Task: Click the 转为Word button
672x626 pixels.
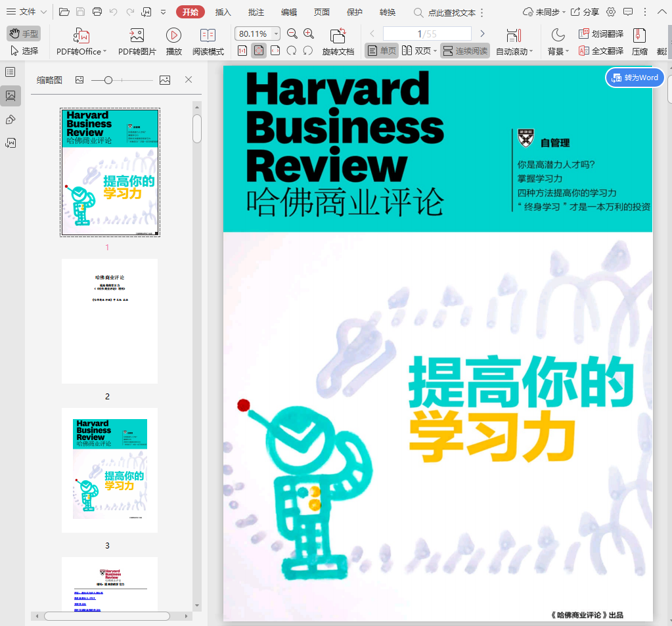Action: (x=635, y=78)
